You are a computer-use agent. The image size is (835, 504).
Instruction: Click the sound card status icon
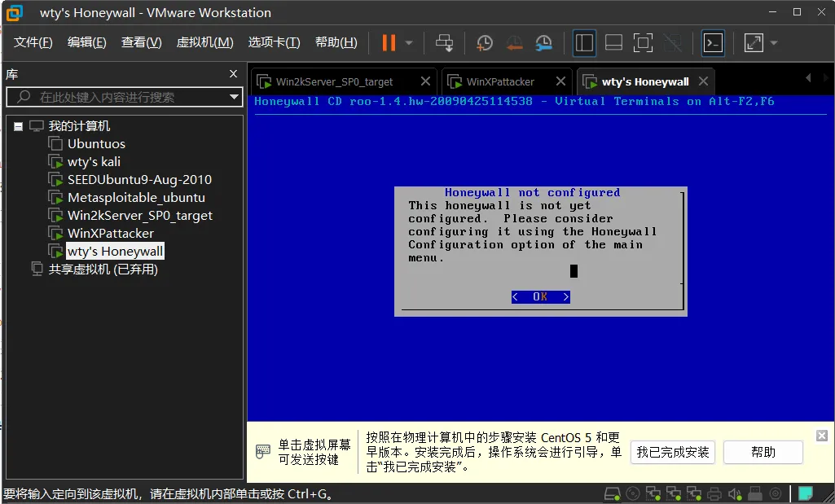(735, 494)
